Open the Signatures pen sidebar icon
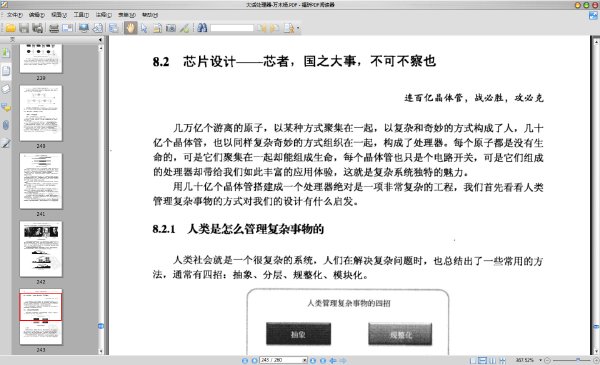The width and height of the screenshot is (600, 365). [x=6, y=143]
